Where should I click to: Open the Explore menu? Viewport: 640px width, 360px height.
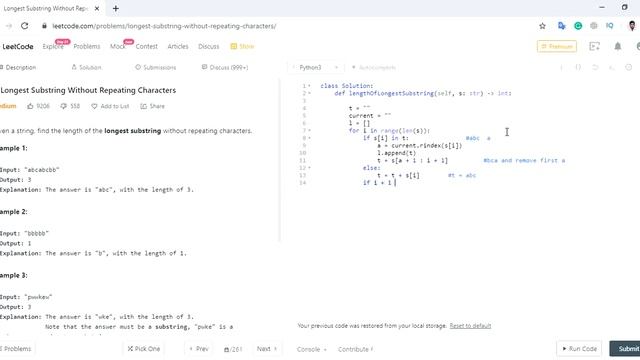[x=53, y=47]
